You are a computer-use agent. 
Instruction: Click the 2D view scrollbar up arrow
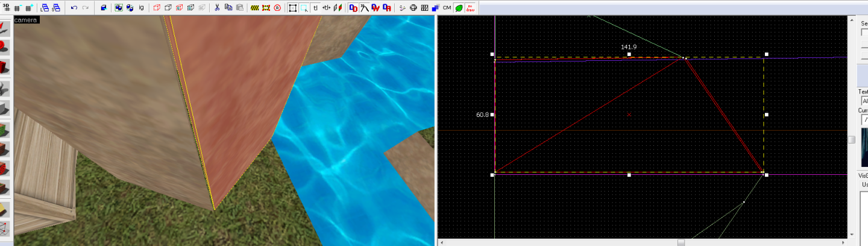pos(852,19)
